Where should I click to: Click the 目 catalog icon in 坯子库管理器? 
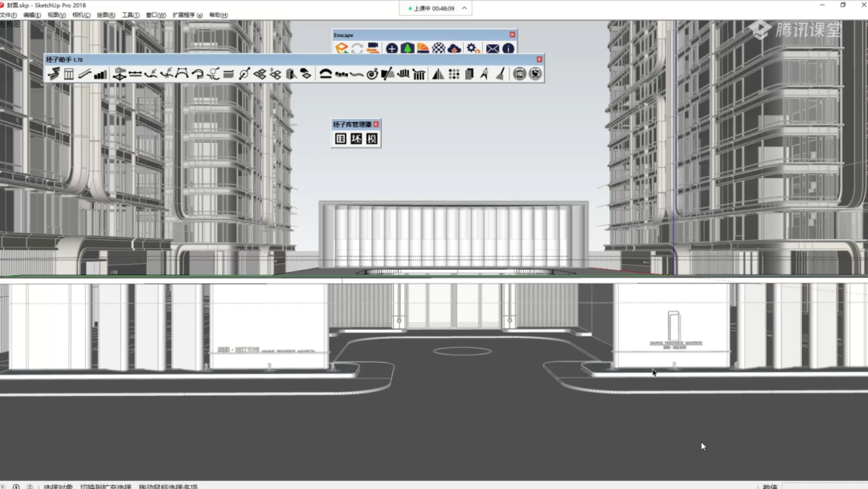[341, 139]
